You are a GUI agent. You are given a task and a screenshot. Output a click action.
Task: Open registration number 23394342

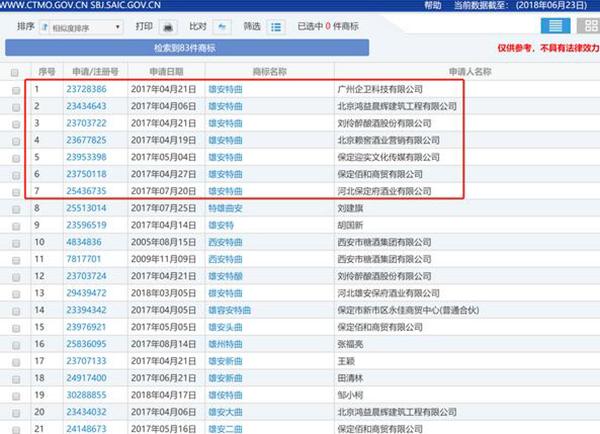pyautogui.click(x=86, y=310)
